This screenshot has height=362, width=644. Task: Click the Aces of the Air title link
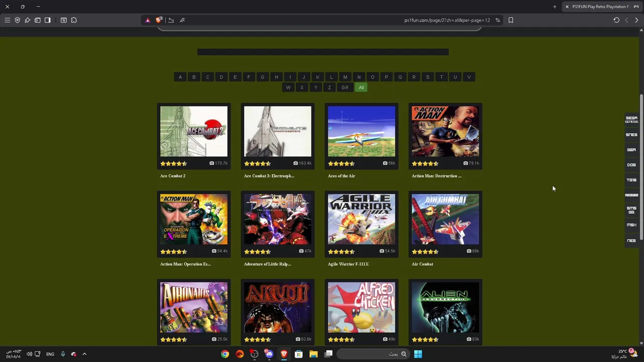[x=342, y=176]
